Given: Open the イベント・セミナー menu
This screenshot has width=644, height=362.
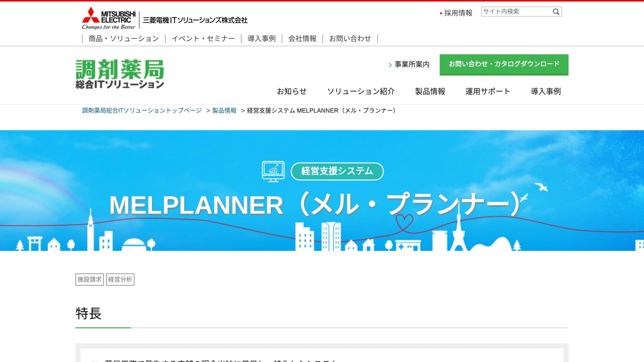Looking at the screenshot, I should pos(203,38).
